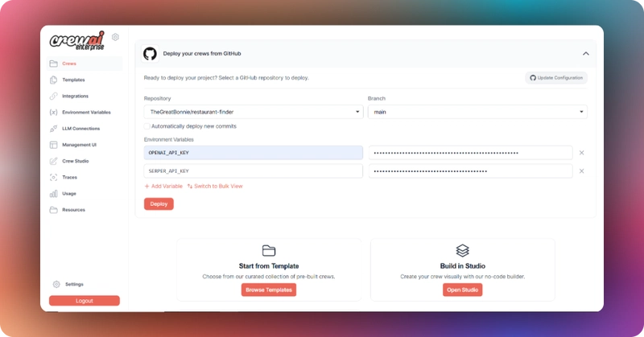Click the Environment Variables sidebar icon
644x337 pixels.
click(x=53, y=112)
